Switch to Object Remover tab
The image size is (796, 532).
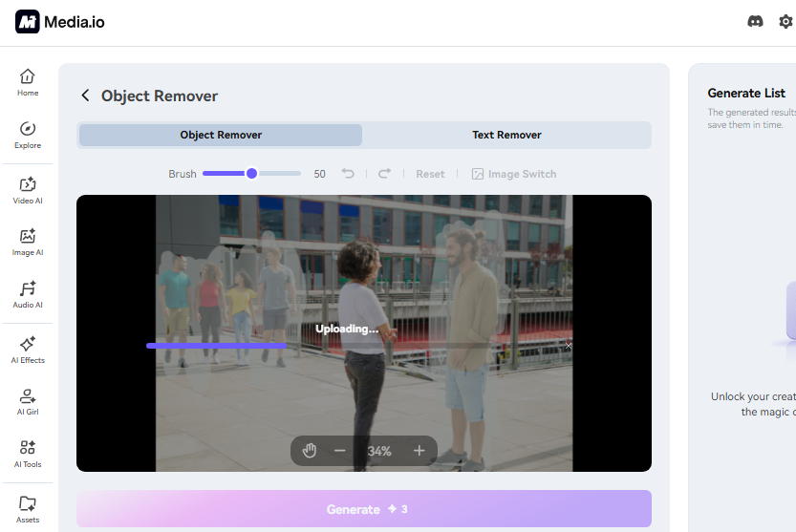tap(221, 135)
